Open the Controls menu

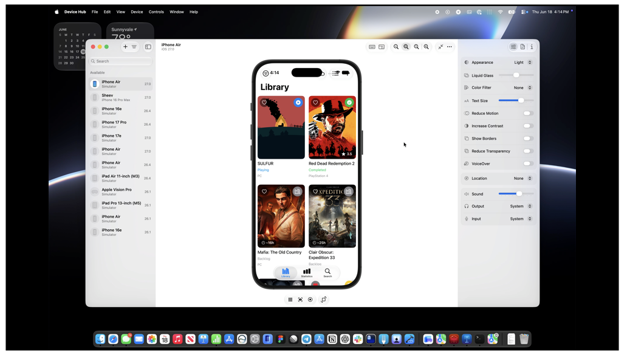click(156, 12)
